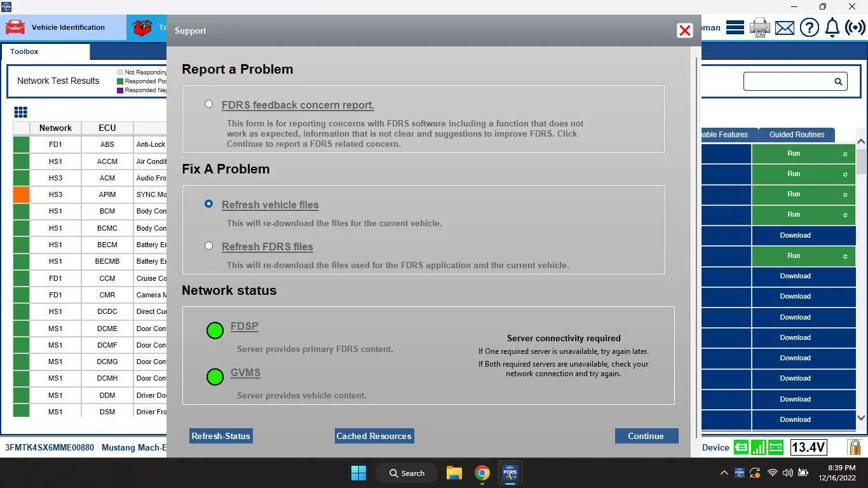Click the Windows taskbar Search box
Image resolution: width=868 pixels, height=488 pixels.
click(x=407, y=473)
